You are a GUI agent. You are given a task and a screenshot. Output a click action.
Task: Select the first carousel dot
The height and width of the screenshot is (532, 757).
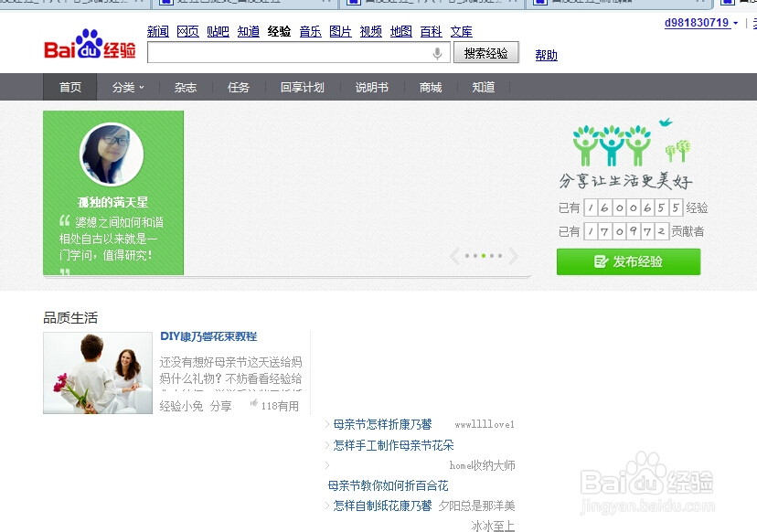click(x=467, y=256)
